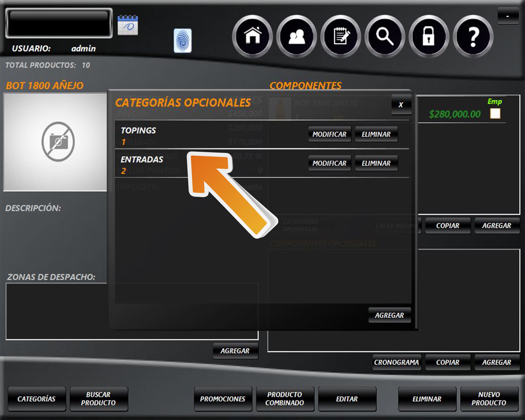Open the Promociones section
The image size is (525, 420).
223,399
